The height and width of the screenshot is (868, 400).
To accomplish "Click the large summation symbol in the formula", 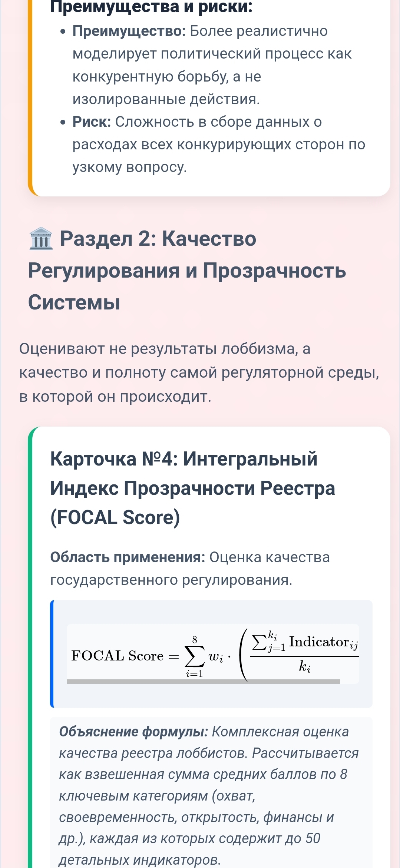I will click(194, 656).
